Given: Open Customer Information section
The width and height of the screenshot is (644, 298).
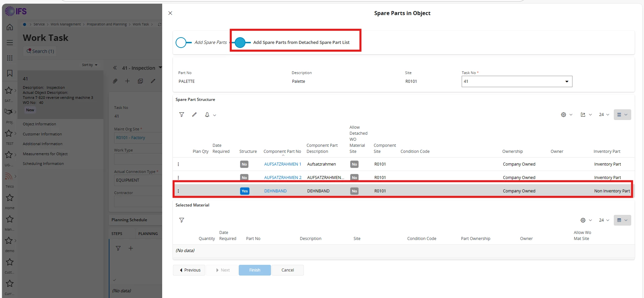Looking at the screenshot, I should point(42,134).
